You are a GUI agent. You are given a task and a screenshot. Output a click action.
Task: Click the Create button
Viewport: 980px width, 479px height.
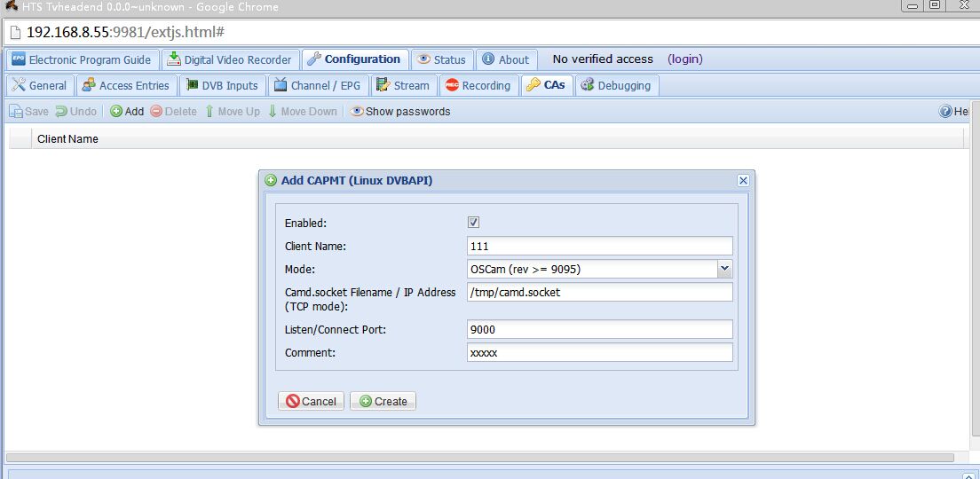383,401
